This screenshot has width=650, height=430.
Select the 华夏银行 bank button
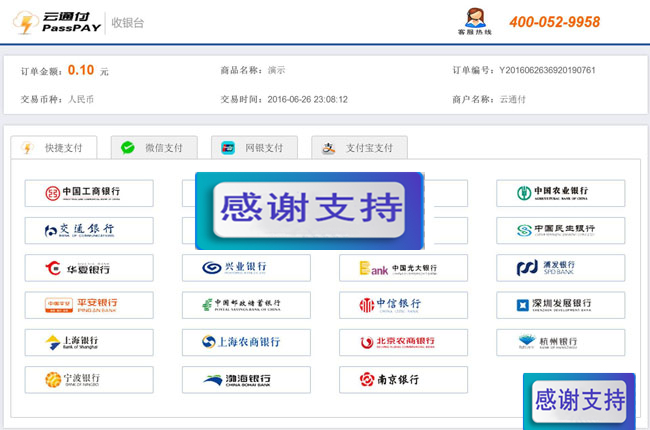(89, 268)
